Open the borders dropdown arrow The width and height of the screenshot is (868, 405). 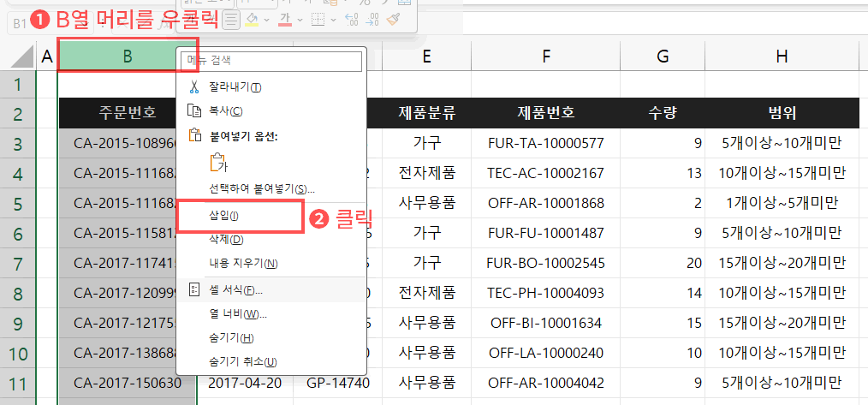333,21
